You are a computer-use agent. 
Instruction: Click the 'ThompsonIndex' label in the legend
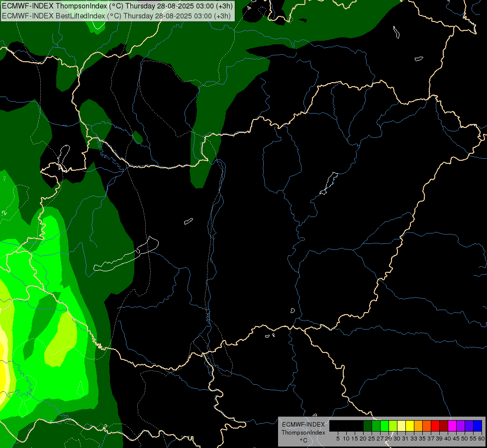point(303,433)
